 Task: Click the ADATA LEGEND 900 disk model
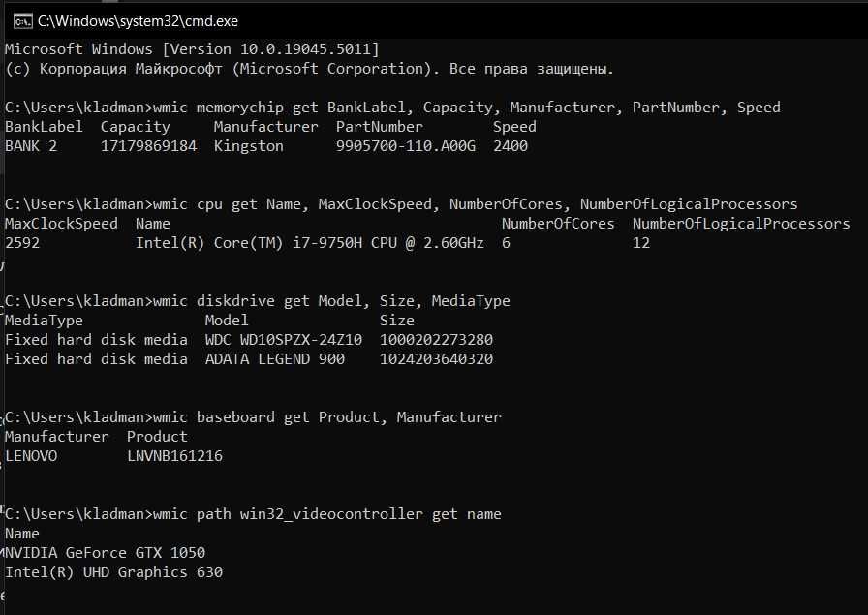(274, 359)
